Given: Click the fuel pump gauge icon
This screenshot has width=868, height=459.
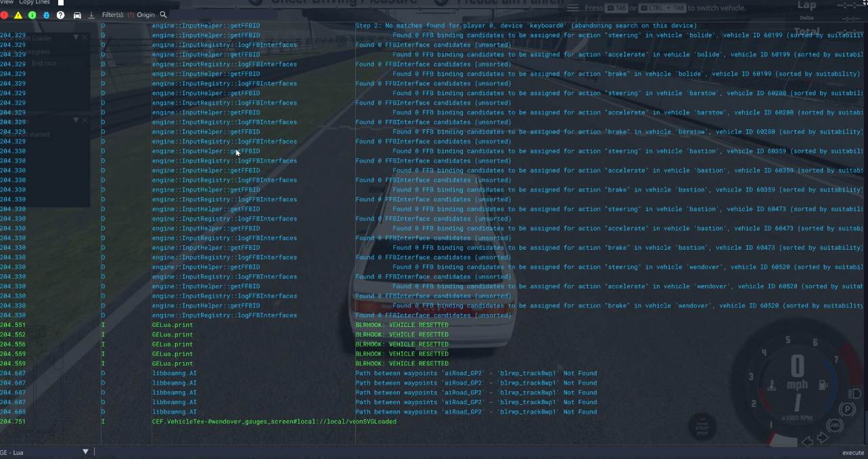Looking at the screenshot, I should coord(823,385).
